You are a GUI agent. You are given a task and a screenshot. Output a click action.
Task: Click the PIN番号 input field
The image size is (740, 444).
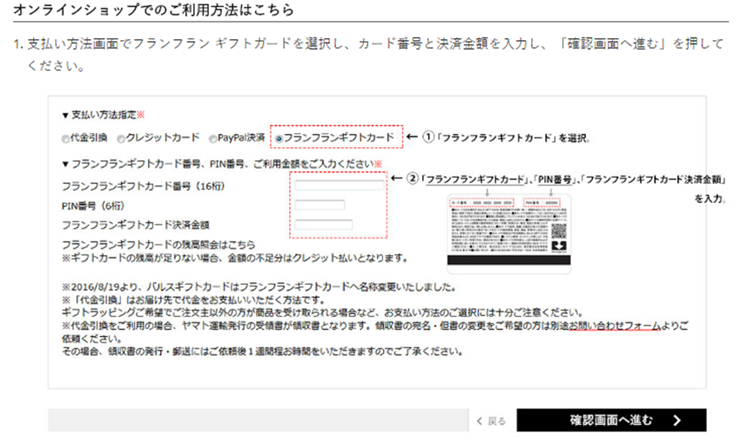[319, 205]
